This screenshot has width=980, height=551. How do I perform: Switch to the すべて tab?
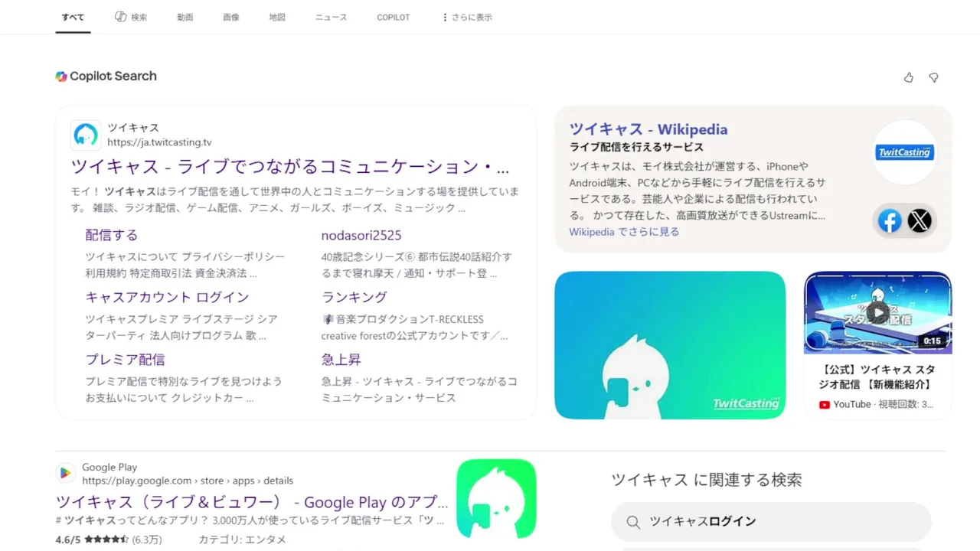point(73,17)
